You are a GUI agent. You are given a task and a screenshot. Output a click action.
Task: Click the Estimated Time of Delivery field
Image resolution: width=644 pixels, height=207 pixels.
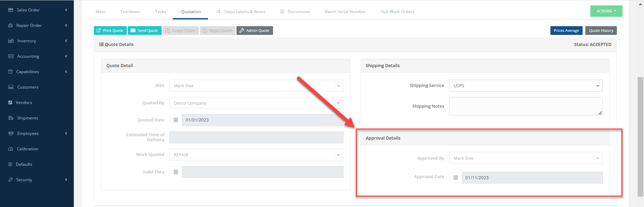(256, 138)
